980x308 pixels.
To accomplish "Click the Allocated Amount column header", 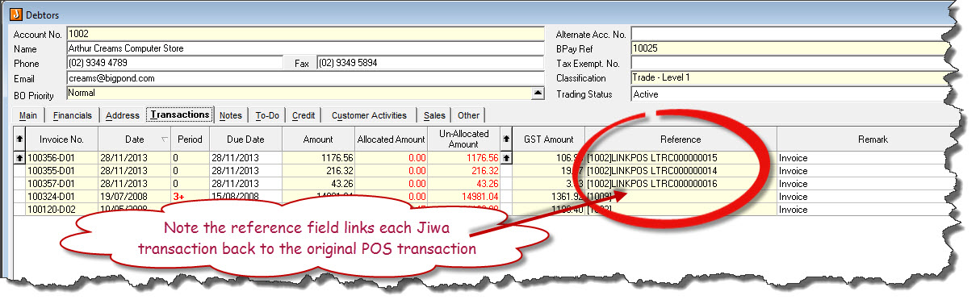I will 391,139.
